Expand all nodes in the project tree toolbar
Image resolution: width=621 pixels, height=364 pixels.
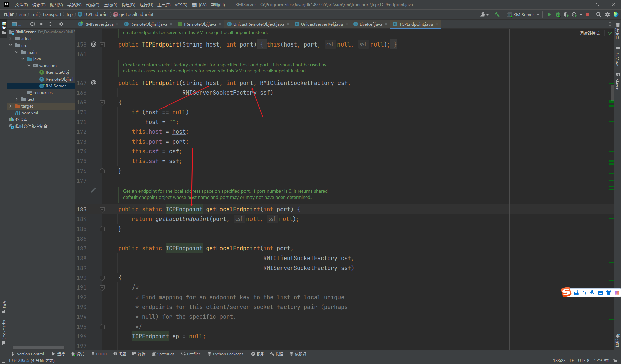pos(41,24)
